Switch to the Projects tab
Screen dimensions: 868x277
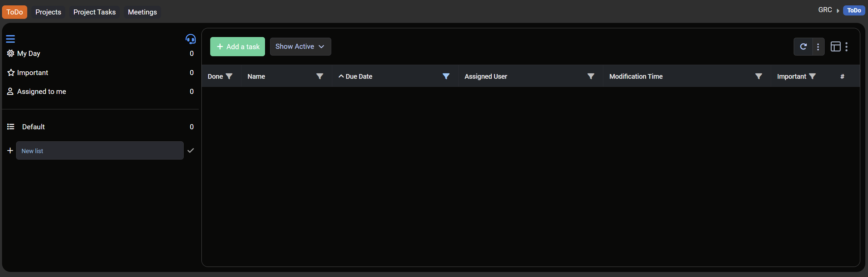point(48,12)
